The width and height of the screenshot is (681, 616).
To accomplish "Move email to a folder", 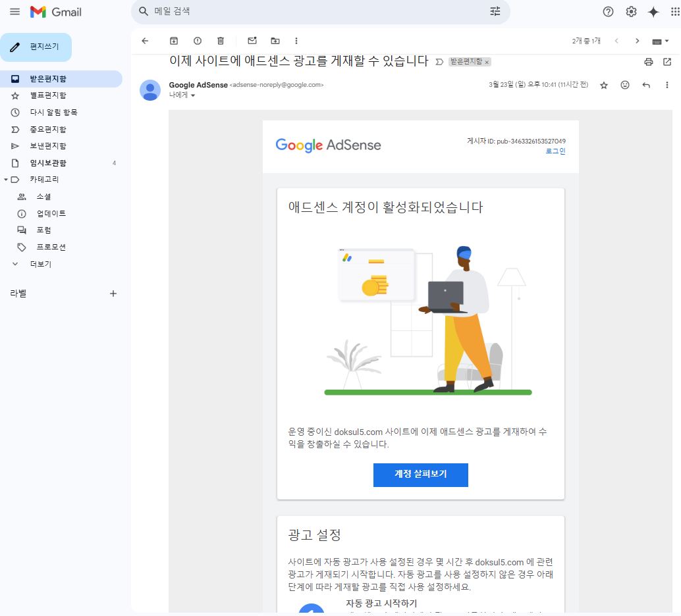I will pos(275,41).
